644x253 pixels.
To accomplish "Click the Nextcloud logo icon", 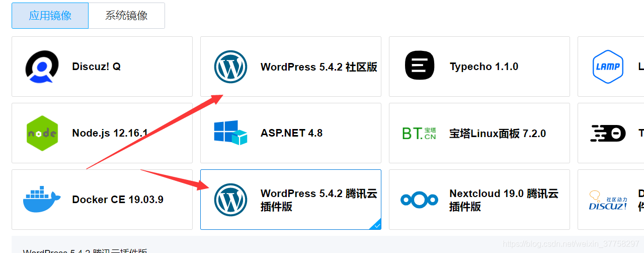I will coord(419,200).
